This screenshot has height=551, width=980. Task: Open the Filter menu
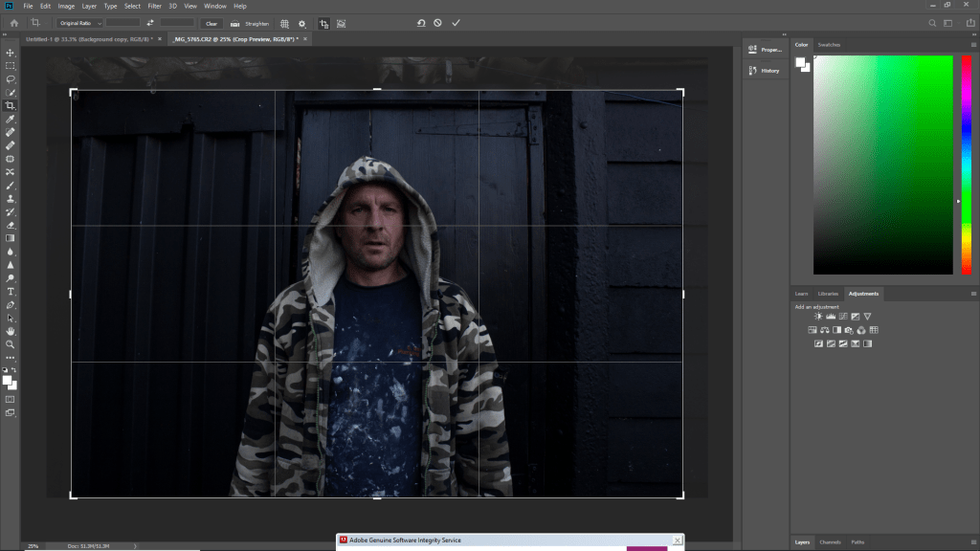(x=154, y=6)
